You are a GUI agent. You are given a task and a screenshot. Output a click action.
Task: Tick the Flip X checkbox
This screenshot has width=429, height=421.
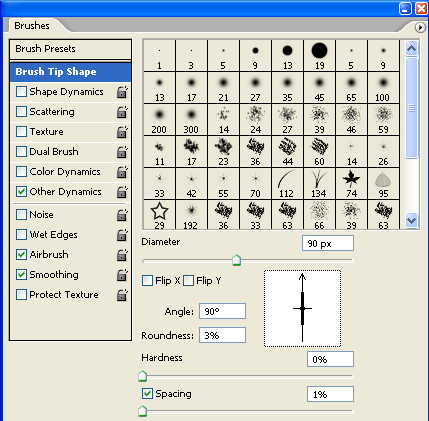point(147,281)
